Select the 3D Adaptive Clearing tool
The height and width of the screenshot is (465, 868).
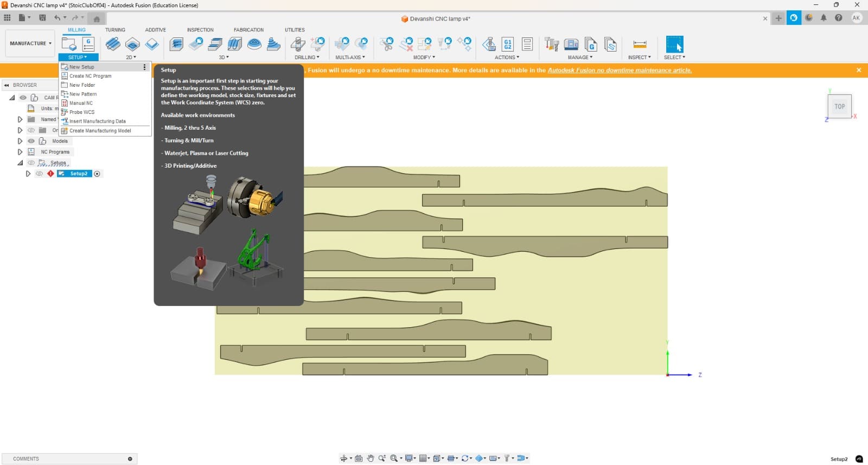[x=176, y=44]
